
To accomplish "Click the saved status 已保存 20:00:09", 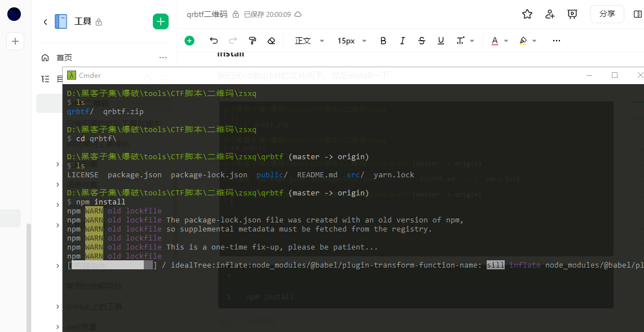I will [267, 15].
